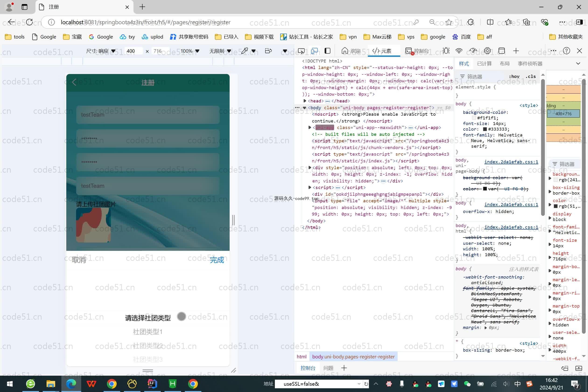Toggle .cls class editor button

pyautogui.click(x=531, y=77)
